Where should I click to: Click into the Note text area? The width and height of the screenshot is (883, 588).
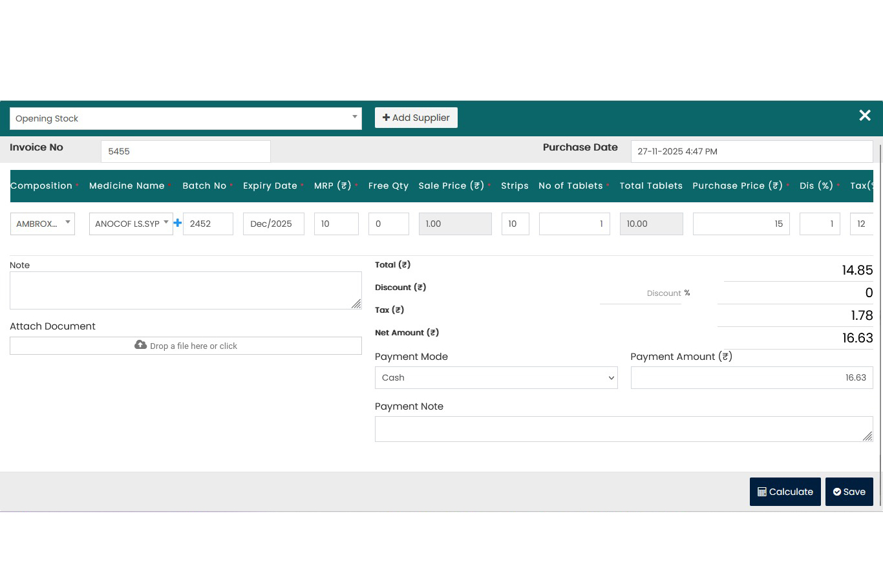click(x=186, y=290)
